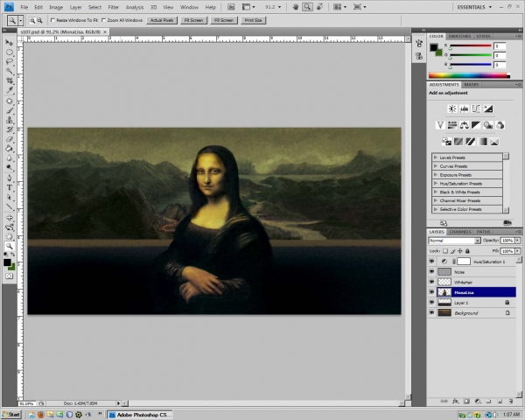Hide the Noise layer
This screenshot has width=525, height=420.
[x=431, y=271]
